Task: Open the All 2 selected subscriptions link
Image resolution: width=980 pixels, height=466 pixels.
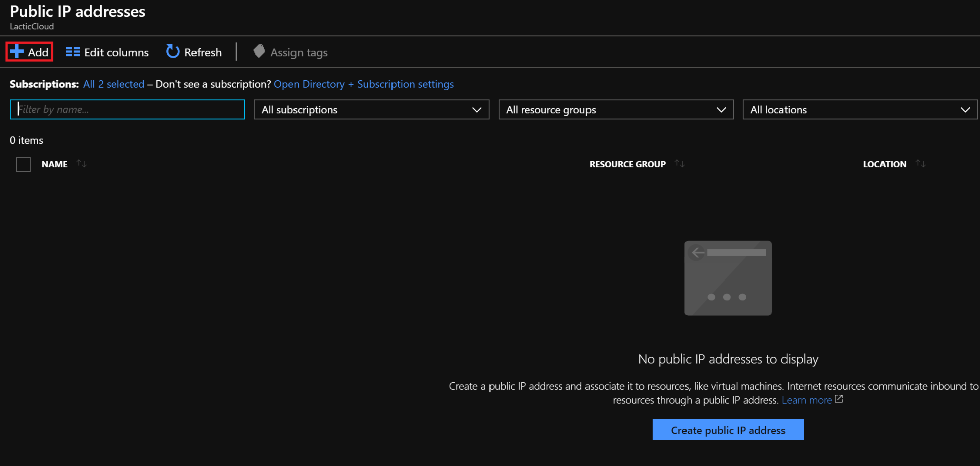Action: point(114,84)
